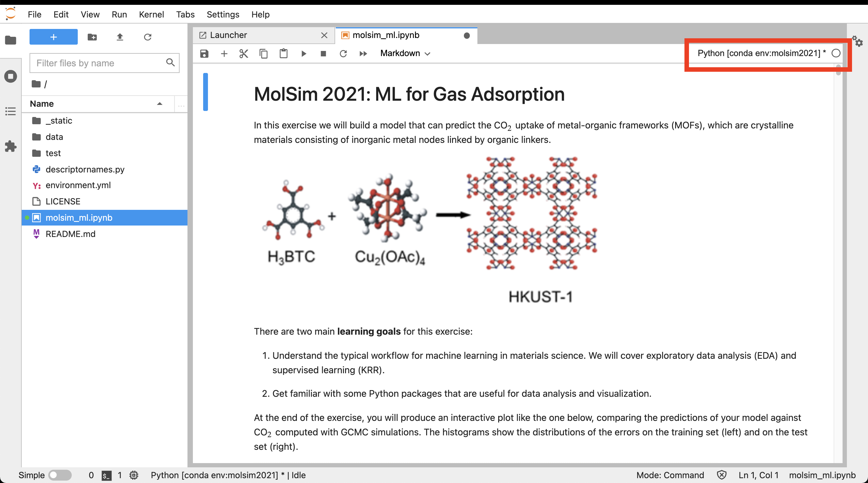Click the blue new launcher plus button
This screenshot has width=868, height=483.
click(54, 37)
